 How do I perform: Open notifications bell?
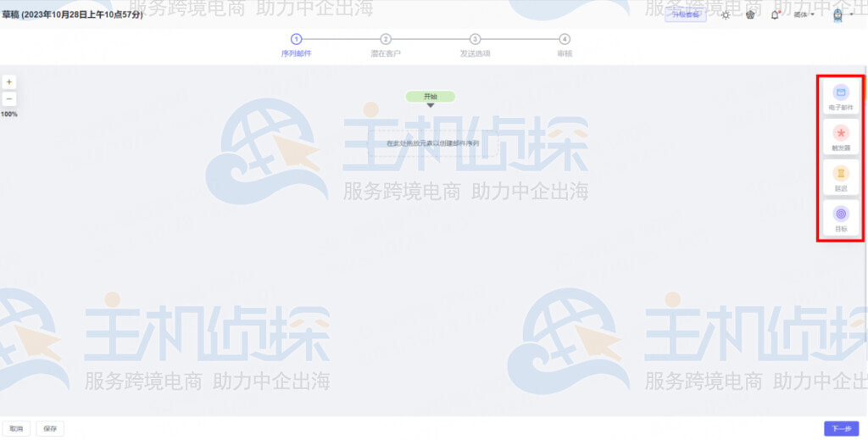[x=775, y=15]
